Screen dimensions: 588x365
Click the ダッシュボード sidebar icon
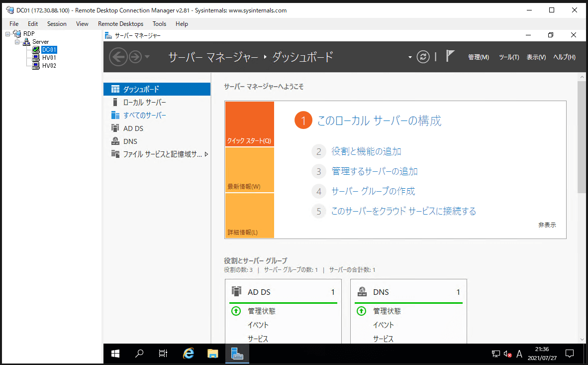[115, 89]
